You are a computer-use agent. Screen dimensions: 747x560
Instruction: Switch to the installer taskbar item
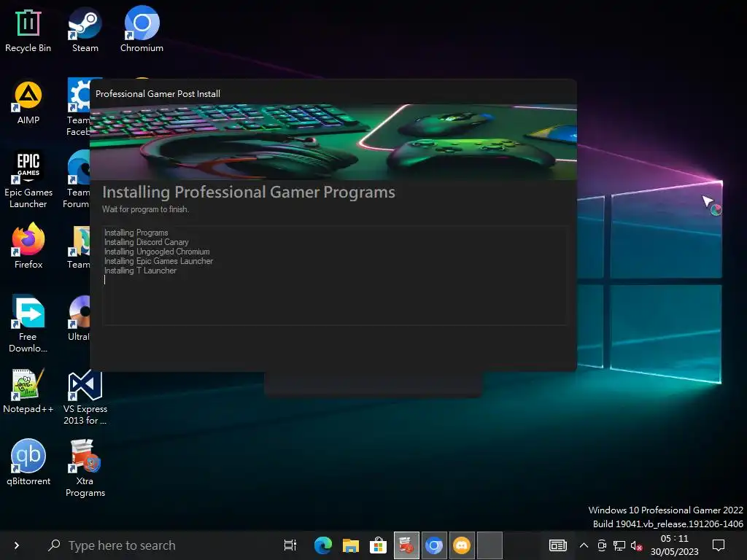[406, 545]
